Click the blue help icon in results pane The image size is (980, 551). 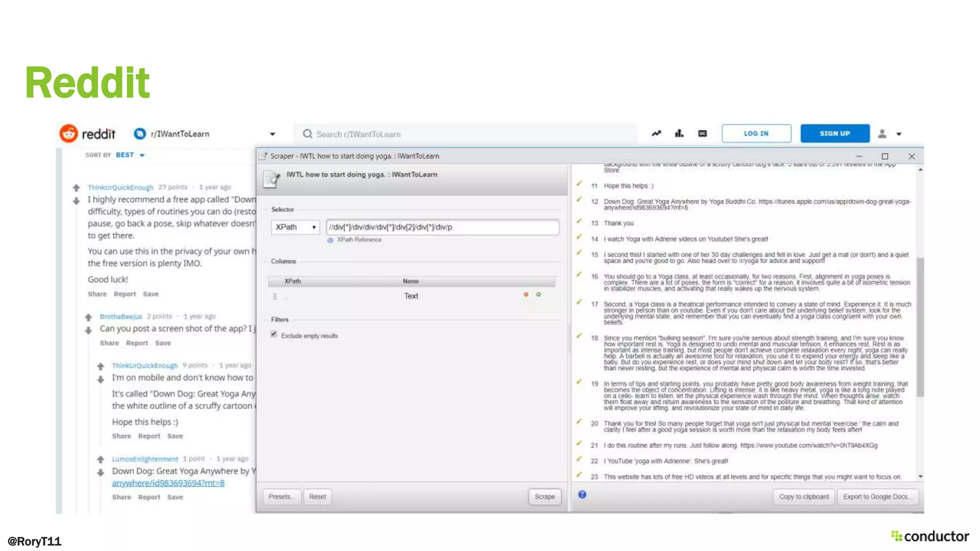coord(582,495)
